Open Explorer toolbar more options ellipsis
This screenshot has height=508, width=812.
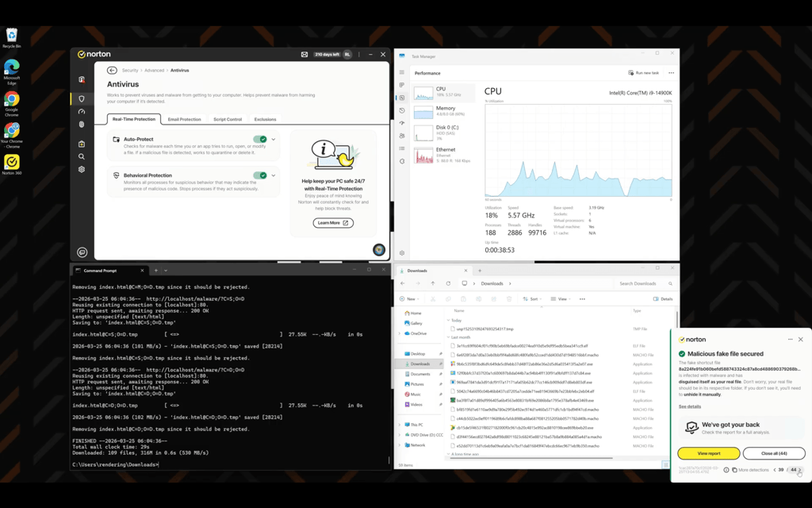[x=582, y=299]
